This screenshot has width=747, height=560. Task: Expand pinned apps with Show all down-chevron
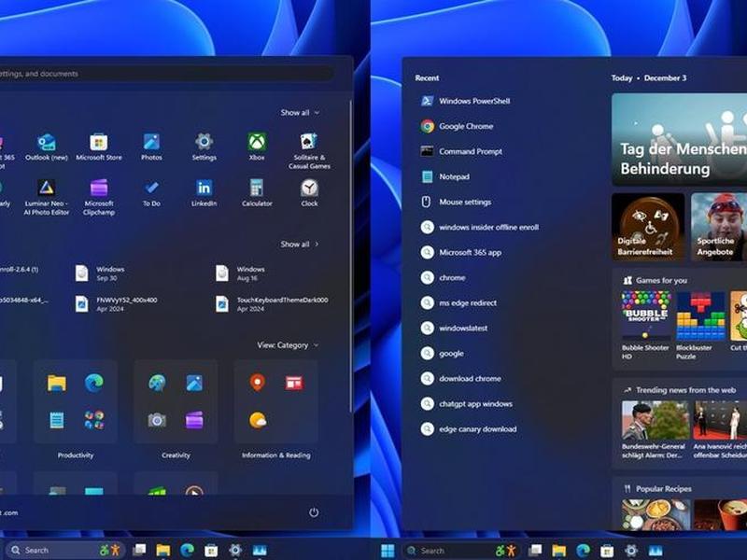(300, 113)
